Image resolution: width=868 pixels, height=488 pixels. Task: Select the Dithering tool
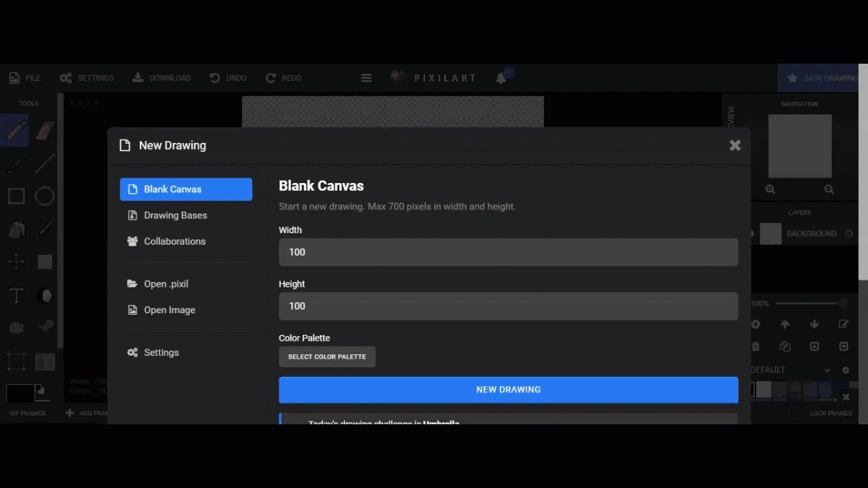pos(16,328)
